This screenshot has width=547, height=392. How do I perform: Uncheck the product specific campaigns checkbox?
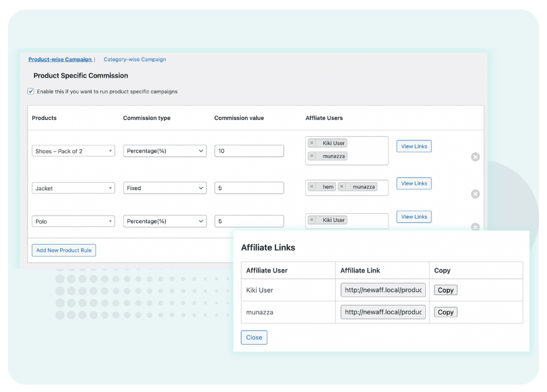[x=30, y=91]
